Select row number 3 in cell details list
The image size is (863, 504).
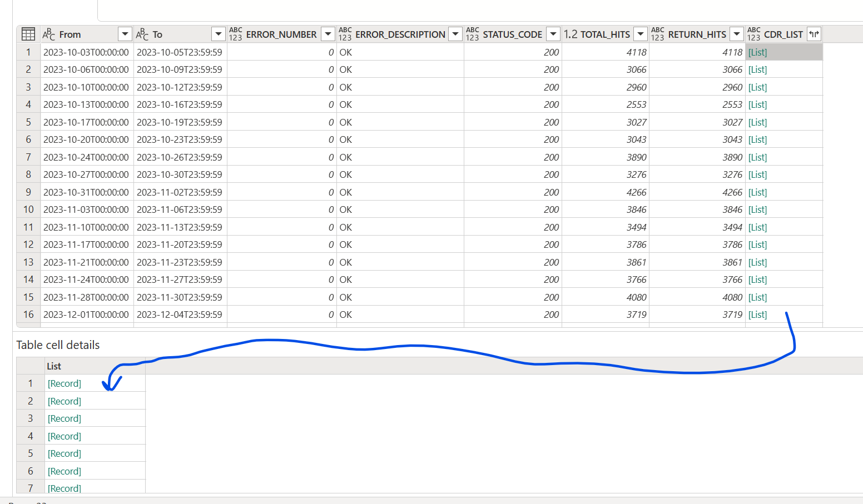(x=31, y=418)
